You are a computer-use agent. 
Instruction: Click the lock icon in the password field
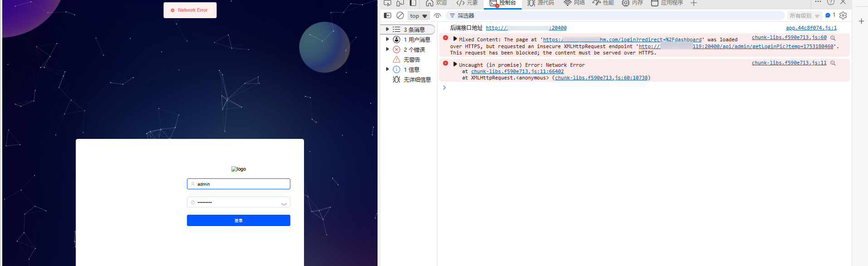(193, 202)
